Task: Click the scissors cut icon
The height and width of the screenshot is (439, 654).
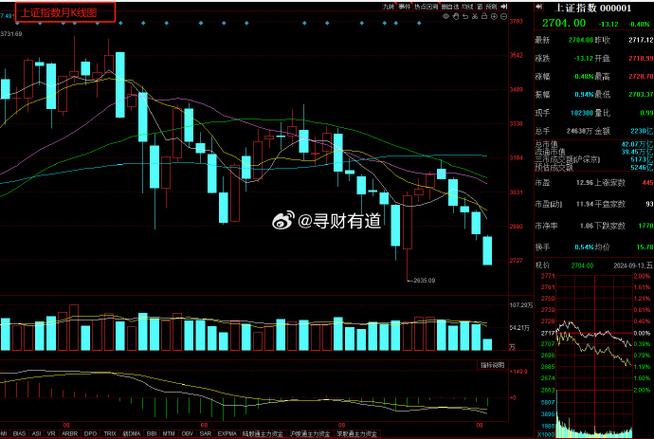Action: pyautogui.click(x=475, y=16)
